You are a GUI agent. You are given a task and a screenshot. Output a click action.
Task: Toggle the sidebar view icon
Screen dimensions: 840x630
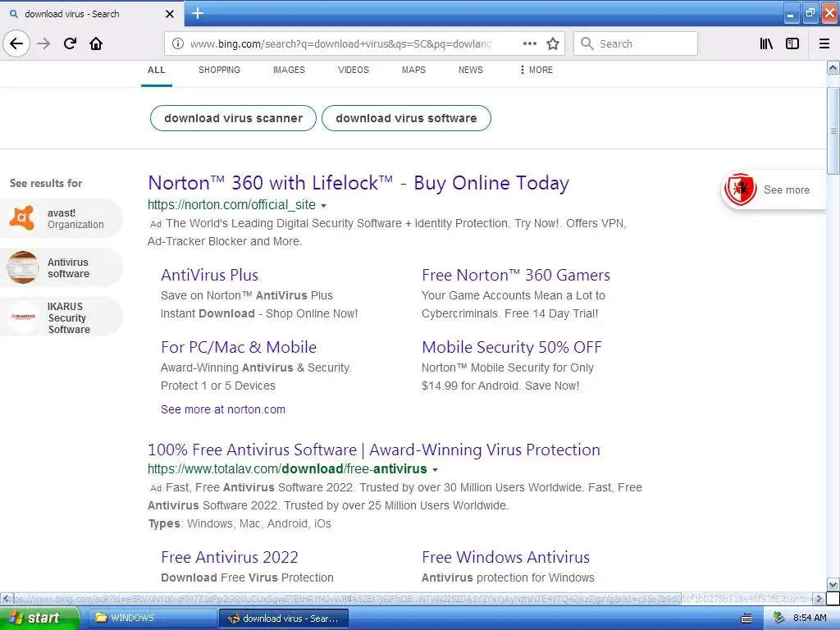[792, 43]
